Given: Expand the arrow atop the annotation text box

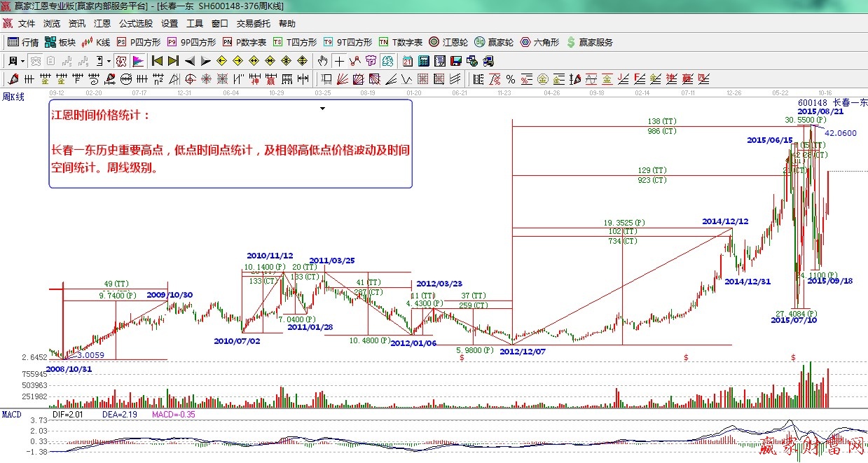Looking at the screenshot, I should [x=322, y=109].
